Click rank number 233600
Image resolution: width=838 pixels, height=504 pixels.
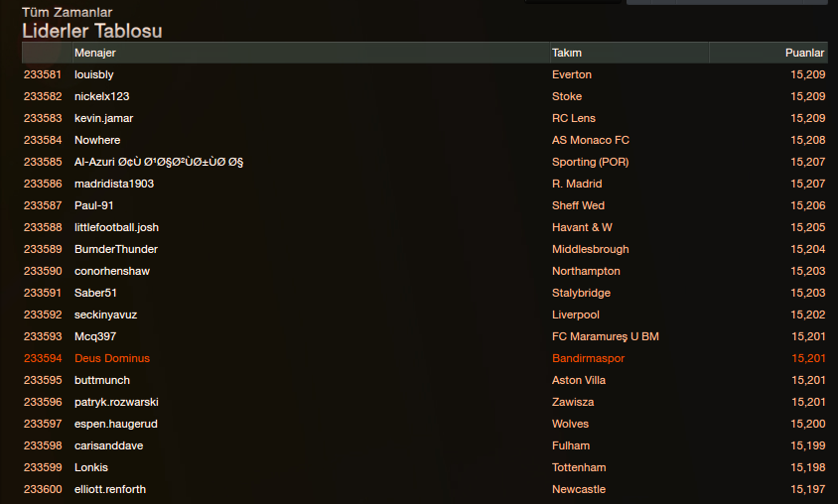tap(43, 489)
